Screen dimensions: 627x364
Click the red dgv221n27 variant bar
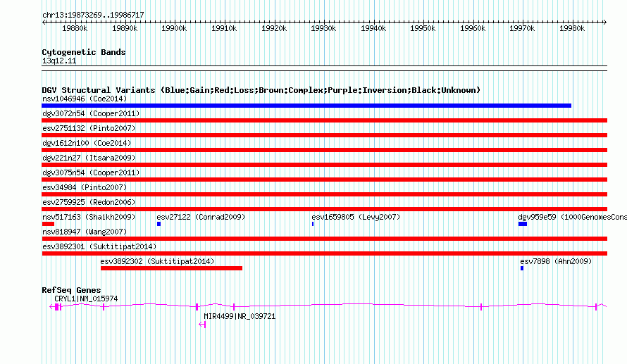[325, 165]
